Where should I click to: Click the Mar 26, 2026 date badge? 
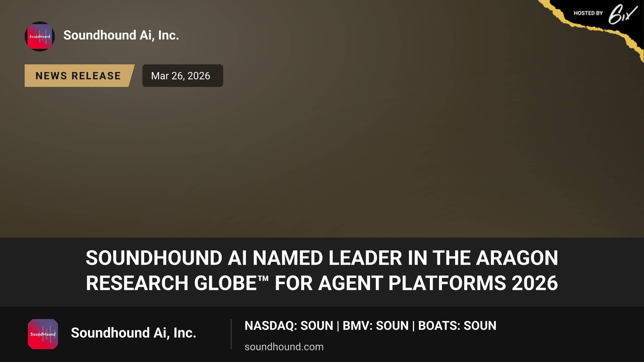(x=183, y=76)
